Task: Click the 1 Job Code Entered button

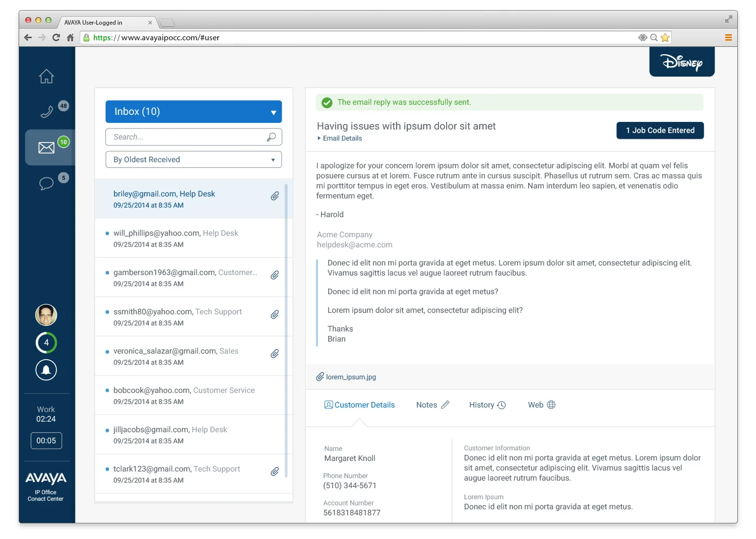Action: (660, 130)
